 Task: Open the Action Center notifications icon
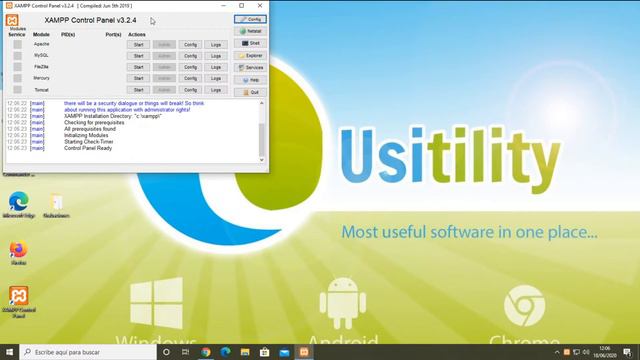tap(627, 352)
